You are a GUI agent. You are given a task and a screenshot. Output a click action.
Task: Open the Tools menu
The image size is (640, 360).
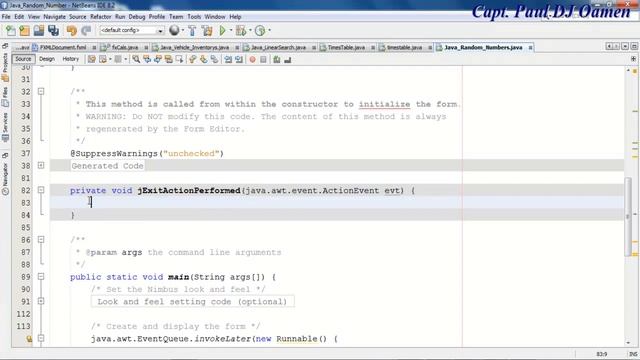pos(194,17)
